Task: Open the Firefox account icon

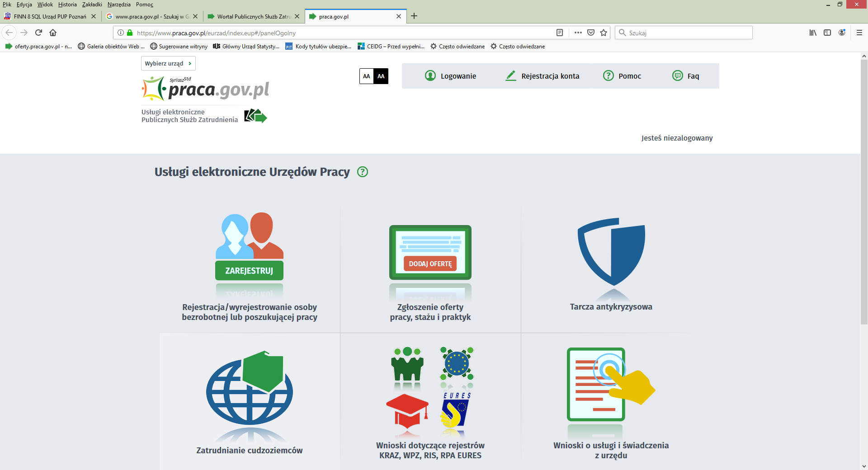Action: tap(842, 33)
